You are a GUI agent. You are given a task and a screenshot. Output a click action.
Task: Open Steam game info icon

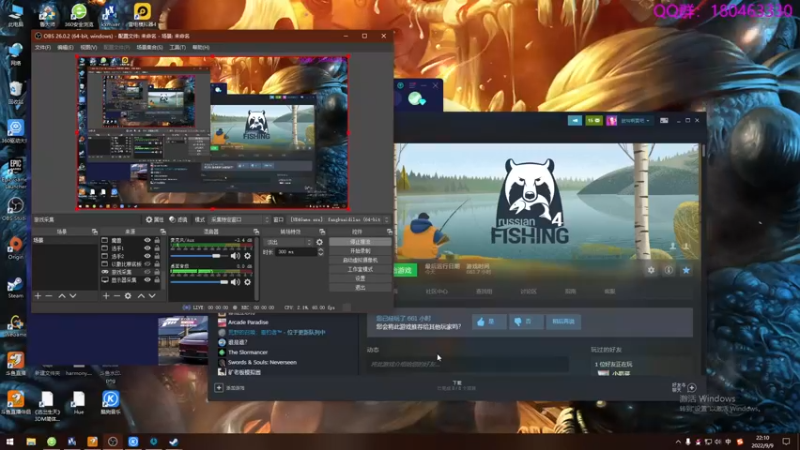pos(668,270)
